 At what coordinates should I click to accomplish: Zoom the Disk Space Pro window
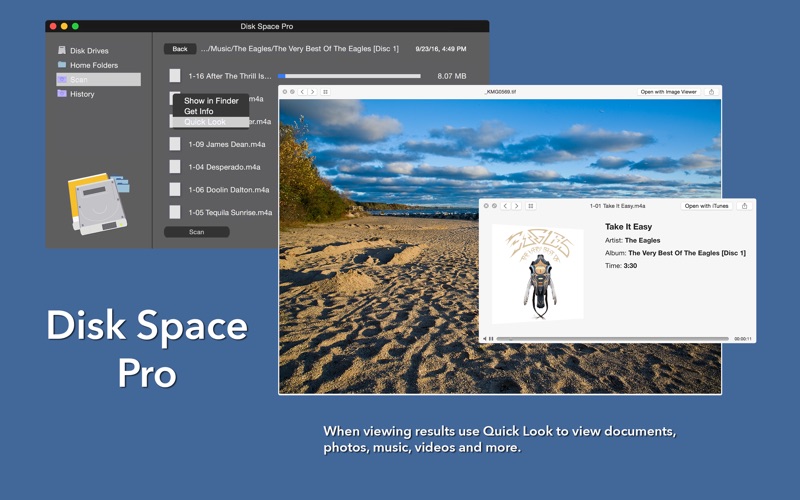76,26
